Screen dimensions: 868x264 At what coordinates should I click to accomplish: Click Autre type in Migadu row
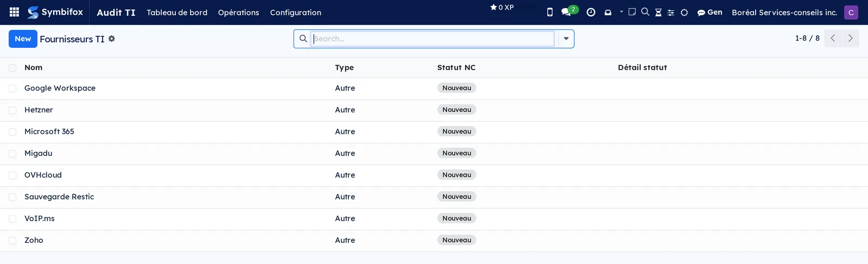(x=345, y=153)
